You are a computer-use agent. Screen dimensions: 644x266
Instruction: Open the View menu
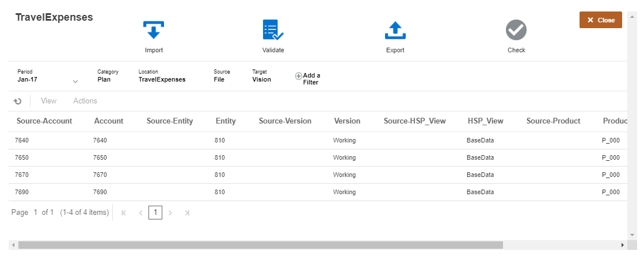tap(48, 101)
